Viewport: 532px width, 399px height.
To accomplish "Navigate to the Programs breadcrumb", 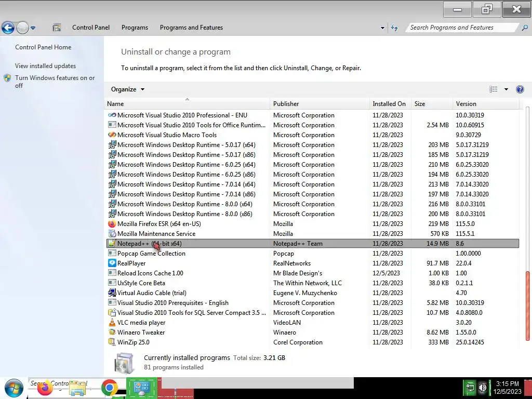I will click(135, 28).
